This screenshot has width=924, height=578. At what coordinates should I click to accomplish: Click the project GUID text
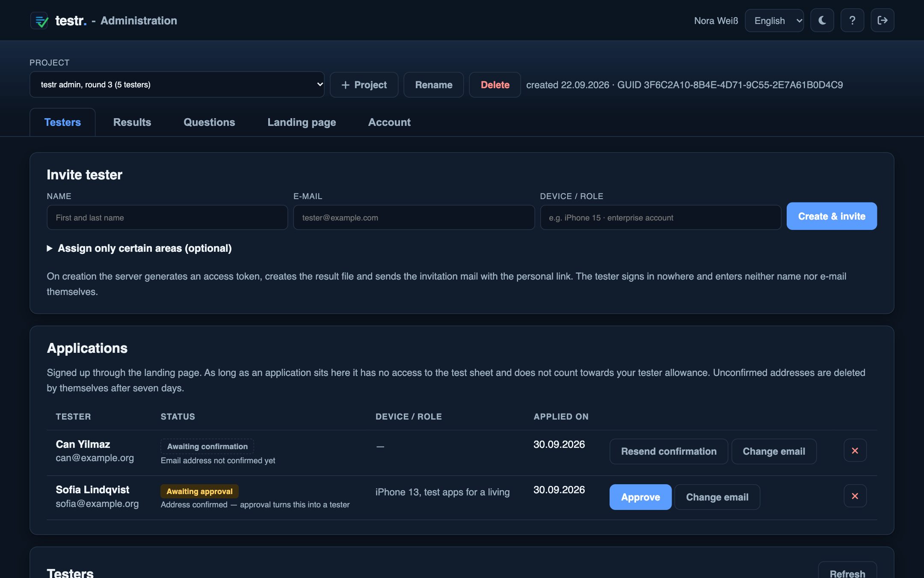click(730, 85)
